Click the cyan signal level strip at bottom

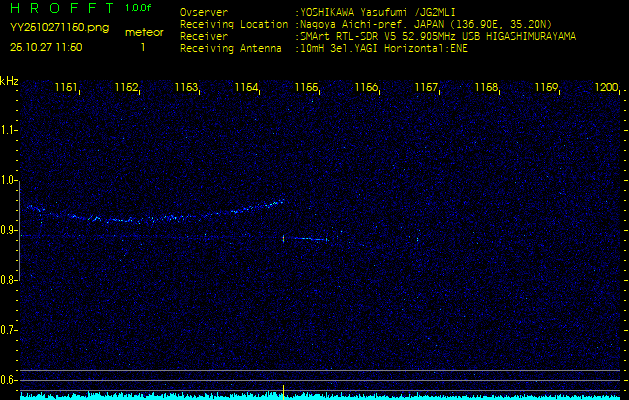coord(314,395)
